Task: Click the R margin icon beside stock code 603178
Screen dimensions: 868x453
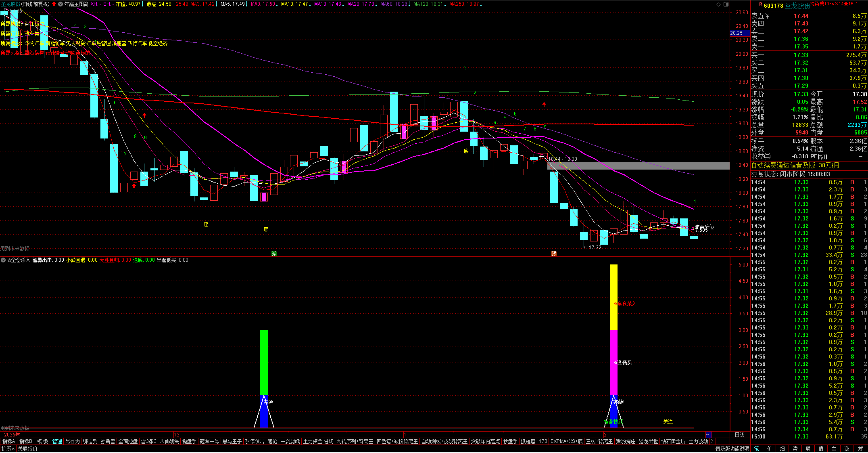Action: pos(761,4)
